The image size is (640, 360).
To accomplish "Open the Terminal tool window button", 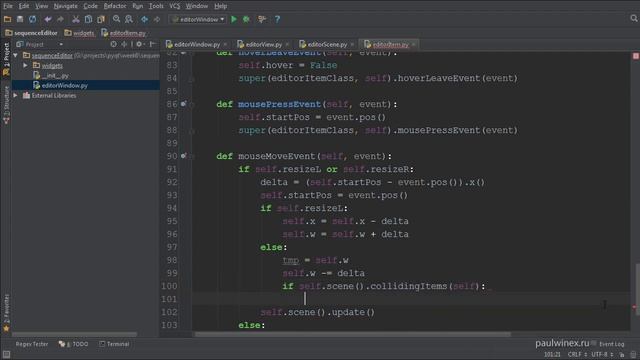I will tap(114, 344).
